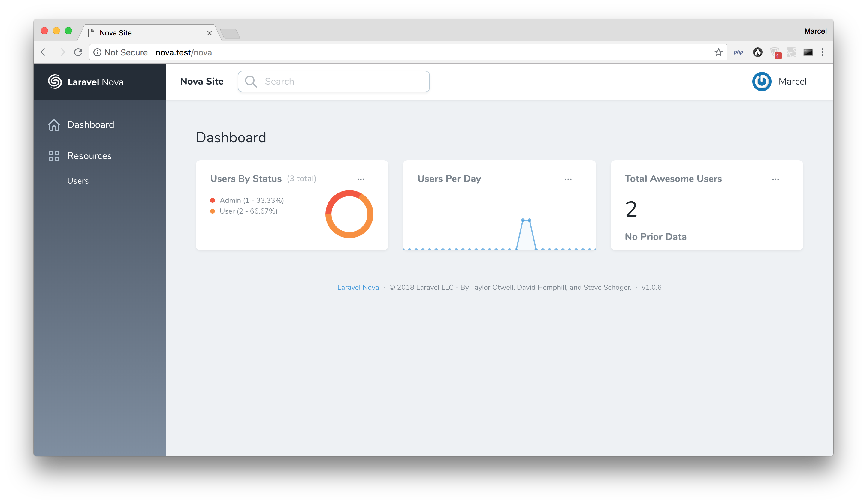Click the search magnifier icon
Image resolution: width=867 pixels, height=504 pixels.
(251, 82)
